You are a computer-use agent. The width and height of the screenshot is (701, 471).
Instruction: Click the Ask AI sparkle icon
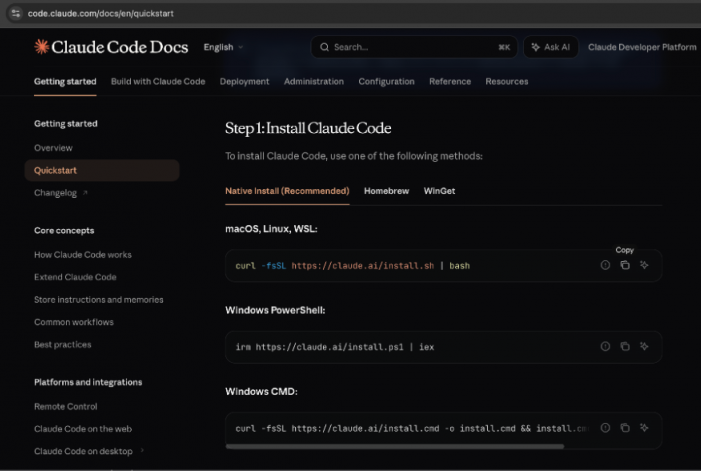coord(535,47)
